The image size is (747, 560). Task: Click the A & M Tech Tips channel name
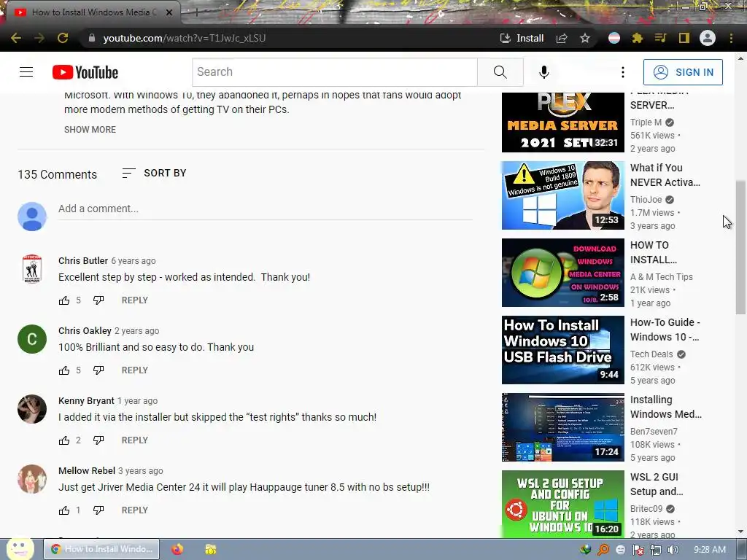pyautogui.click(x=661, y=276)
